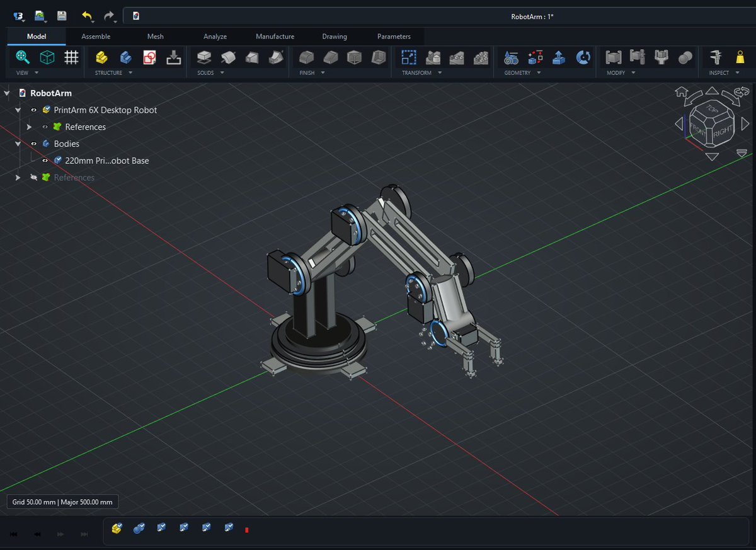The height and width of the screenshot is (550, 756).
Task: Click the blue up-arrow block icon in GEOMETRY
Action: coord(559,57)
